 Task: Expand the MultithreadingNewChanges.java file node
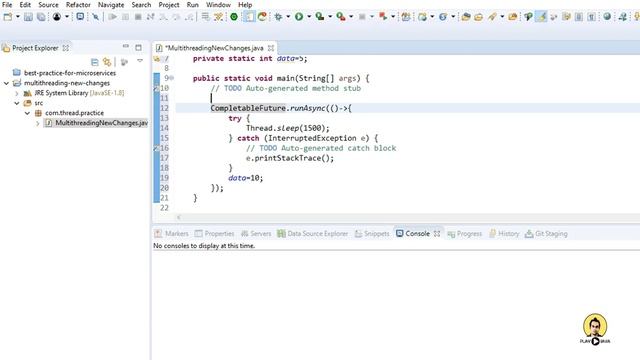[x=38, y=123]
